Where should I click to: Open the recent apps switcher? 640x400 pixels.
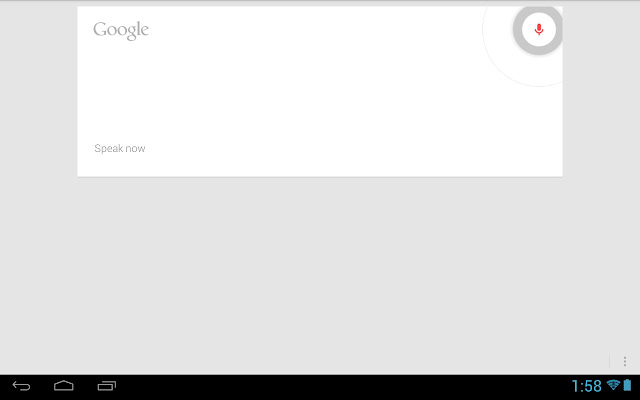107,386
